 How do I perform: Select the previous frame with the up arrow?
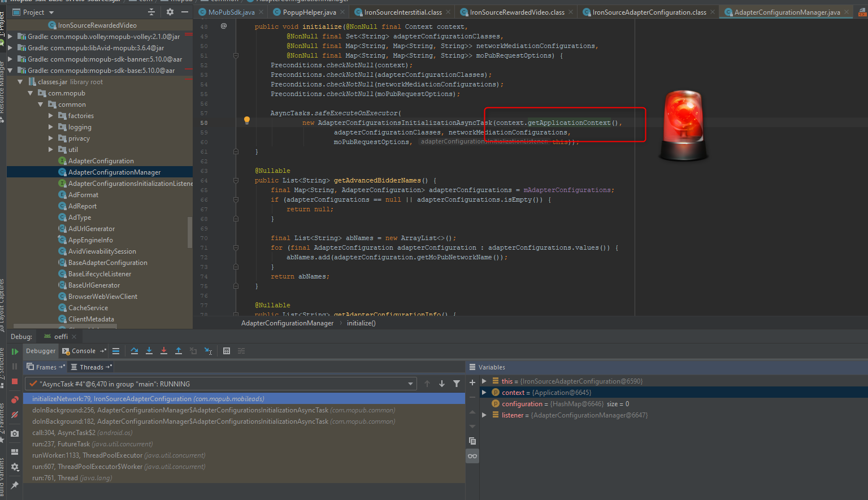[x=427, y=384]
